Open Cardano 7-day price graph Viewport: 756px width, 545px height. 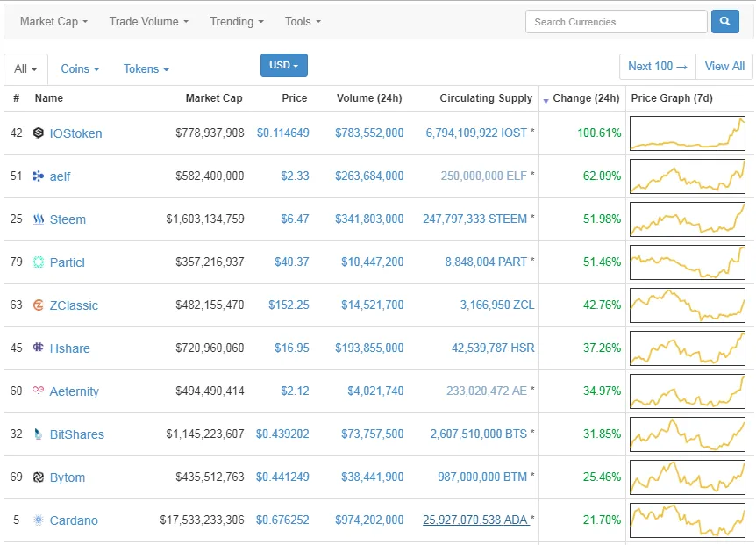coord(688,520)
